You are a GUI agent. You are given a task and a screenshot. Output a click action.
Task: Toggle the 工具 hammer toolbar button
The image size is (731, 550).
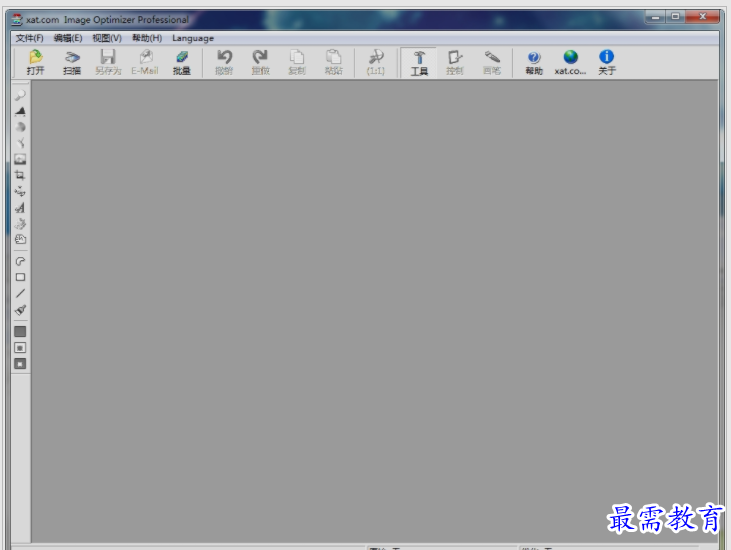coord(419,62)
